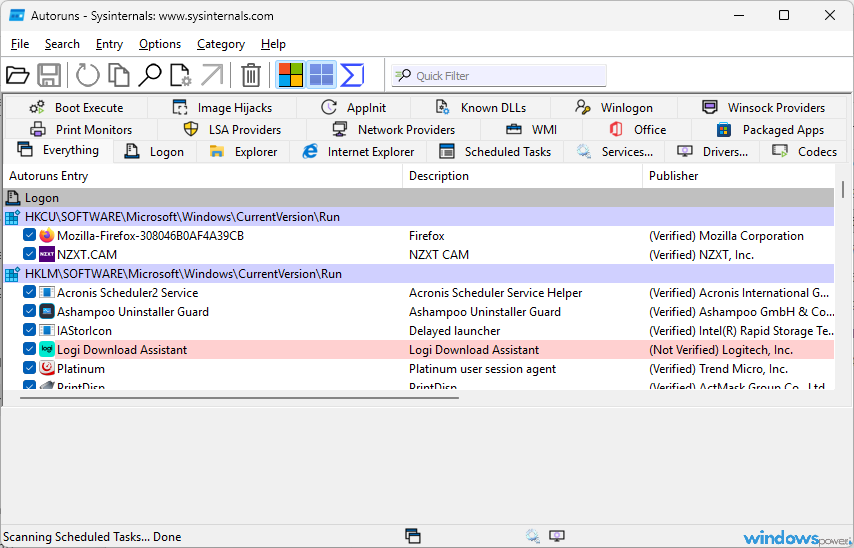
Task: Disable the Acronis Scheduler2 Service checkbox
Action: (x=29, y=293)
